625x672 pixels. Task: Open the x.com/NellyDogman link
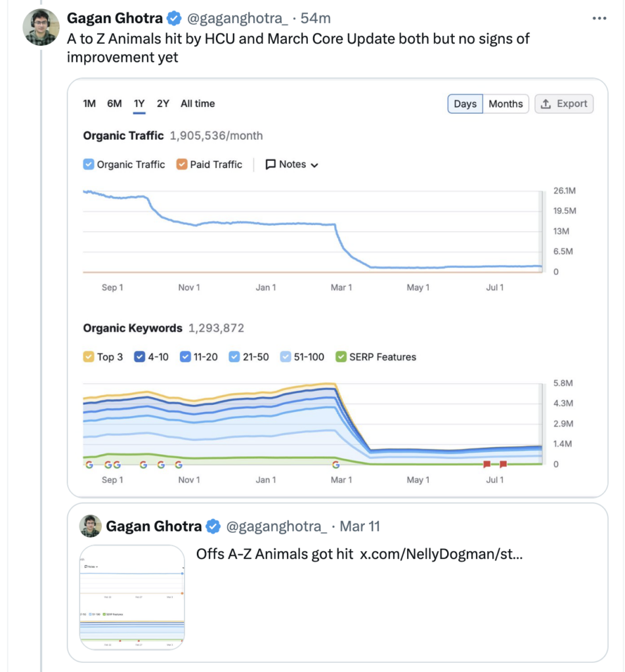point(441,555)
